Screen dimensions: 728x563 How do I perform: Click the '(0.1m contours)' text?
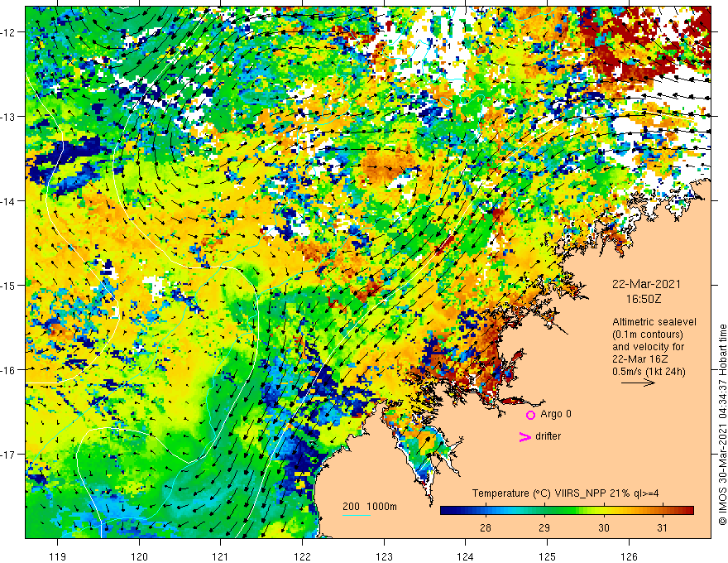[648, 334]
